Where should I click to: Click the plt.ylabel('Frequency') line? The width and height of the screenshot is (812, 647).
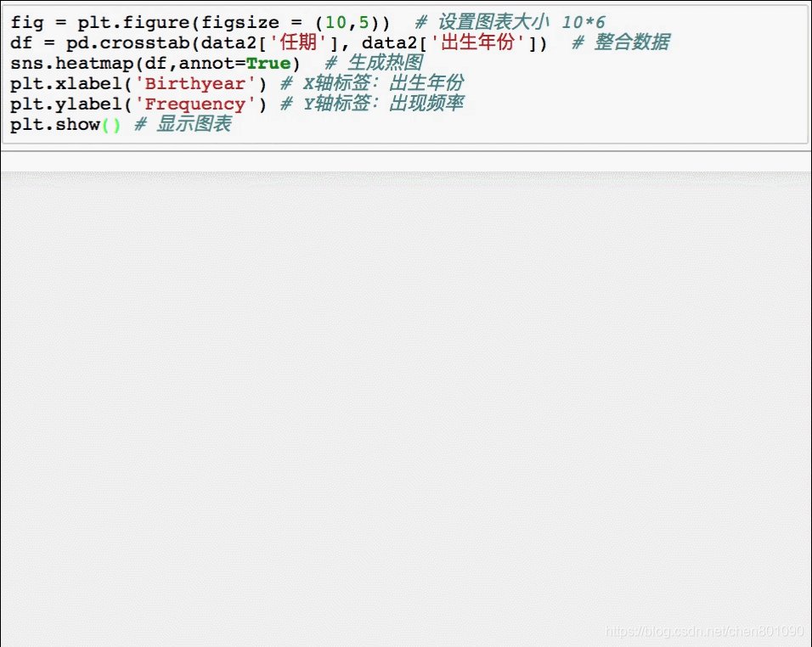pos(237,104)
